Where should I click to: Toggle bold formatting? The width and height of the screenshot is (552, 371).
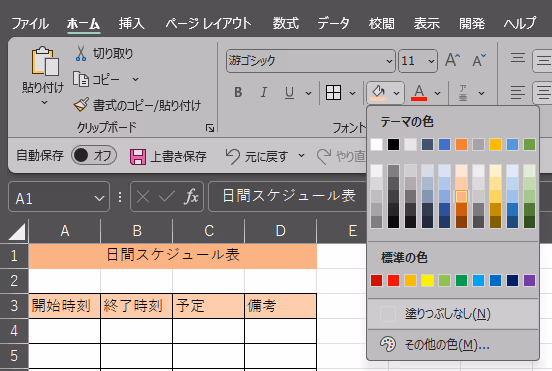tap(238, 93)
